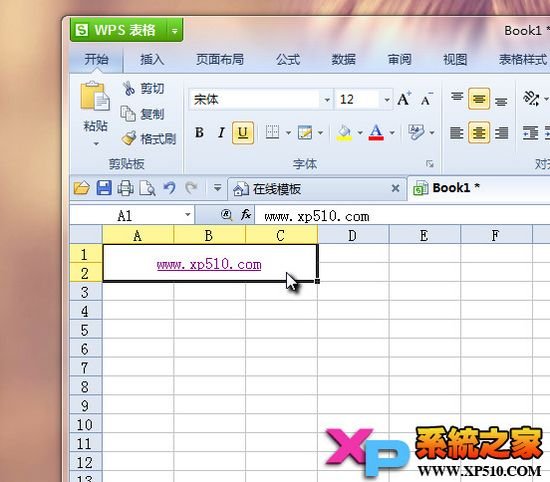This screenshot has height=482, width=550.
Task: Toggle align text left
Action: click(x=457, y=133)
